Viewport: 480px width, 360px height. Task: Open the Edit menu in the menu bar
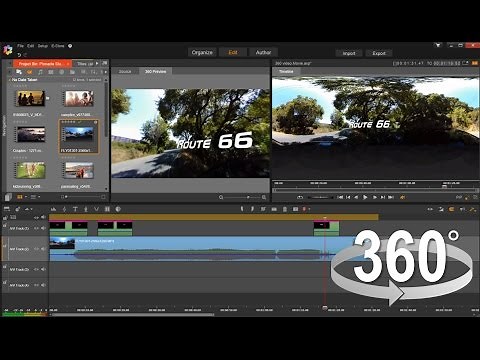pos(31,46)
